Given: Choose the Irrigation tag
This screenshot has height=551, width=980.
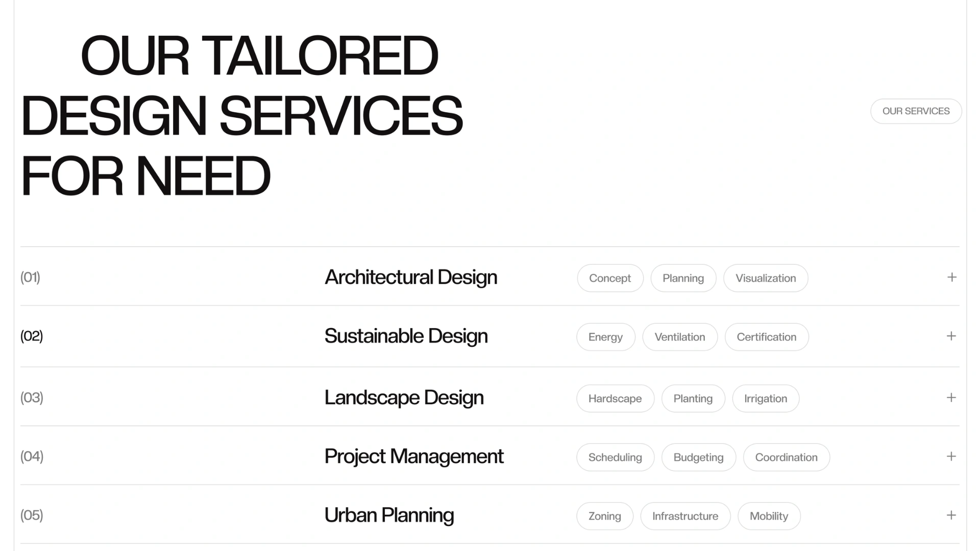Looking at the screenshot, I should [x=766, y=398].
